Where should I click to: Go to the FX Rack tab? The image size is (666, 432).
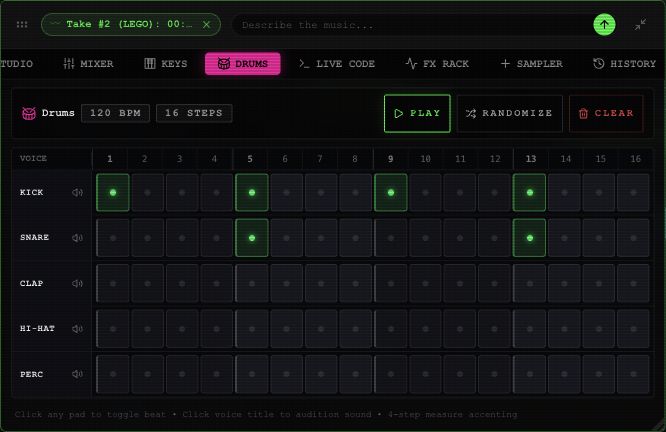(437, 64)
